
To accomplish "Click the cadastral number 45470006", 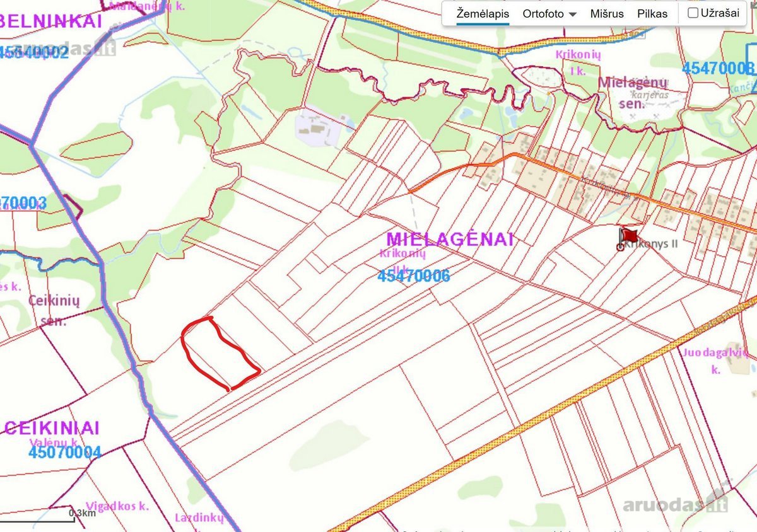I will tap(413, 276).
